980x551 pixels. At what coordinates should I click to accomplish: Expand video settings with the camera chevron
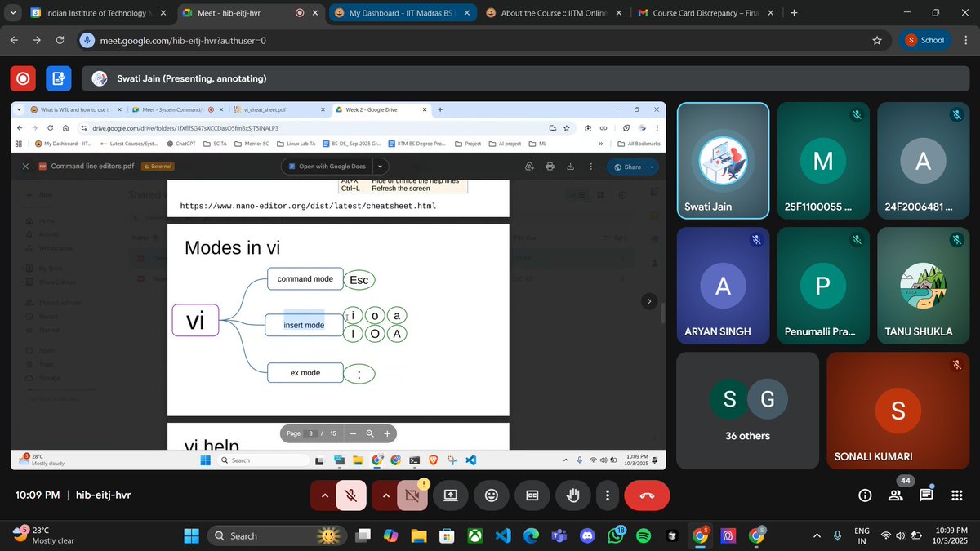coord(384,495)
